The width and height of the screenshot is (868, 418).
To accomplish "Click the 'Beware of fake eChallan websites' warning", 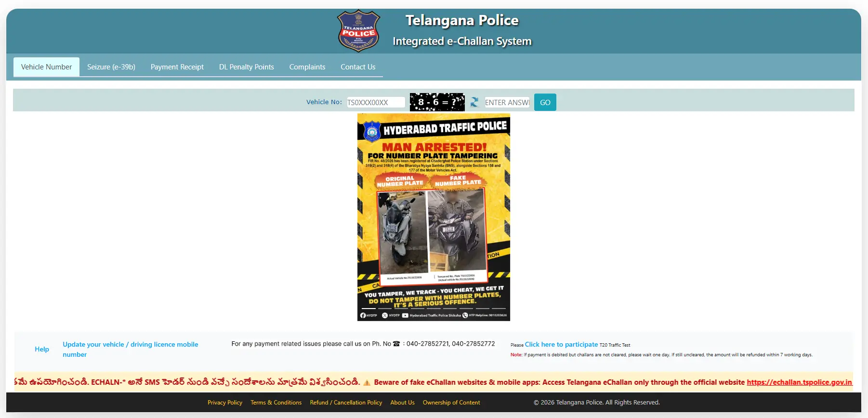I will 559,382.
